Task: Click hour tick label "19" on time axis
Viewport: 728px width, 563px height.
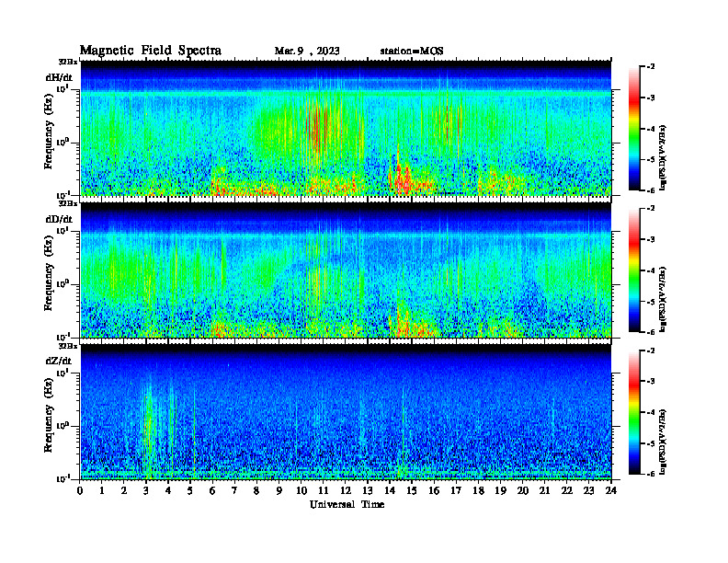Action: click(x=500, y=491)
